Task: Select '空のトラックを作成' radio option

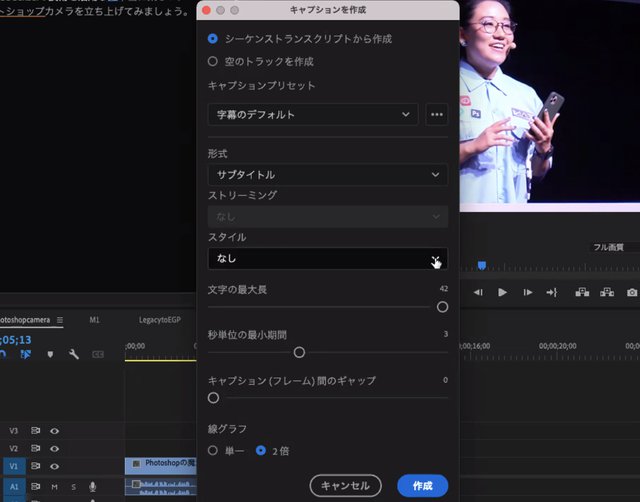Action: 212,61
